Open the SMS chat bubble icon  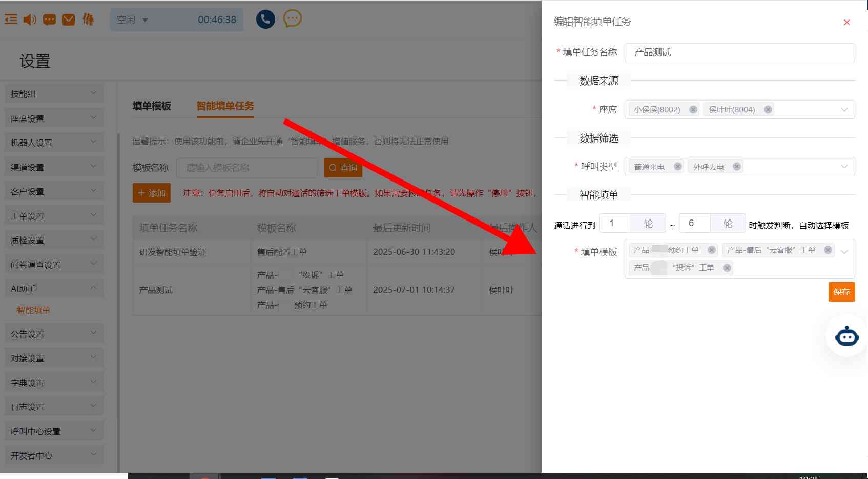click(49, 19)
